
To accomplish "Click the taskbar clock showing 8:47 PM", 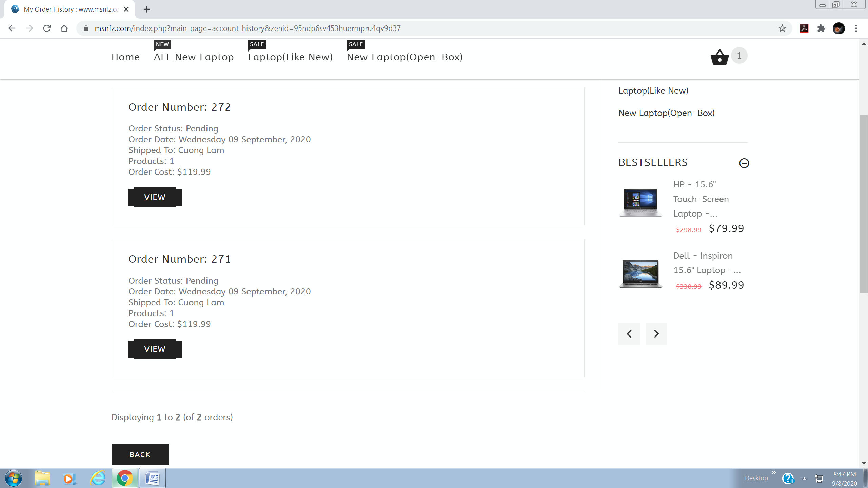I will pyautogui.click(x=844, y=479).
